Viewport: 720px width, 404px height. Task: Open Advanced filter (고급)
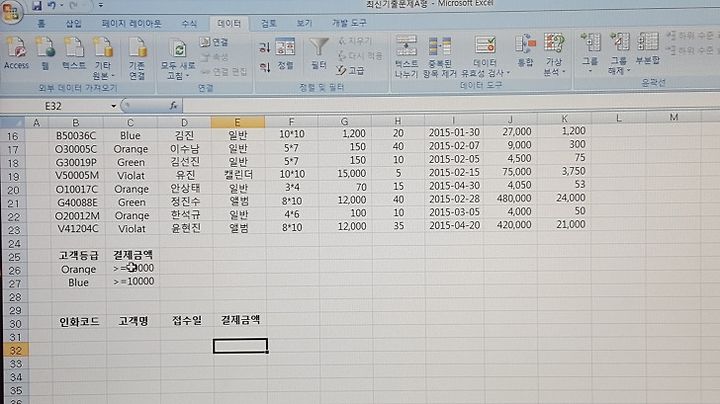pos(350,71)
